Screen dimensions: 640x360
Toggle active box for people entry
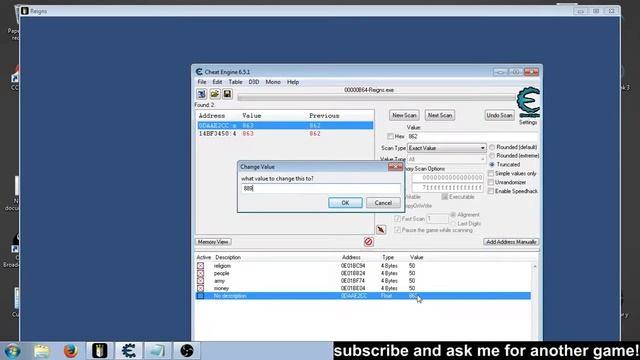tap(200, 273)
